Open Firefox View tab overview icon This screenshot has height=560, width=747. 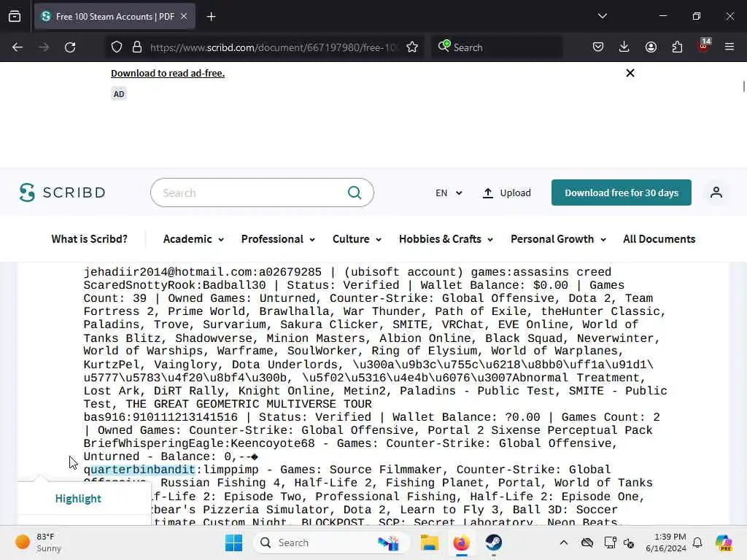15,17
